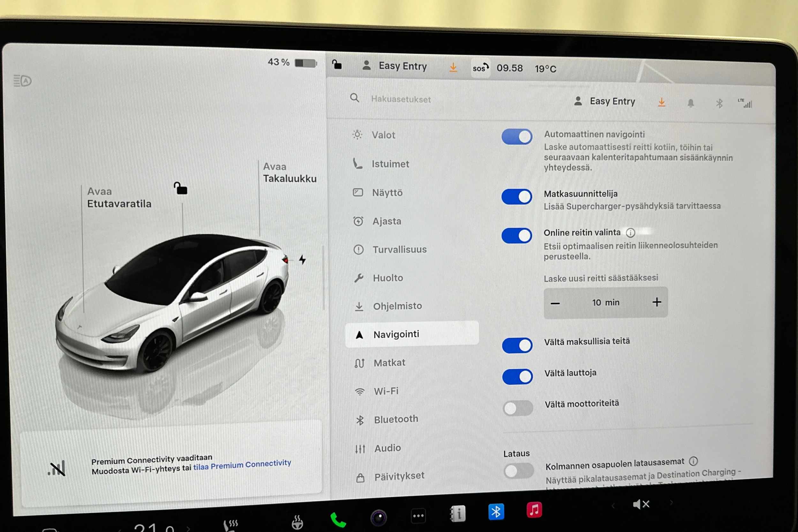This screenshot has height=532, width=798.
Task: Open Easy Entry profile in top status bar
Action: point(395,66)
